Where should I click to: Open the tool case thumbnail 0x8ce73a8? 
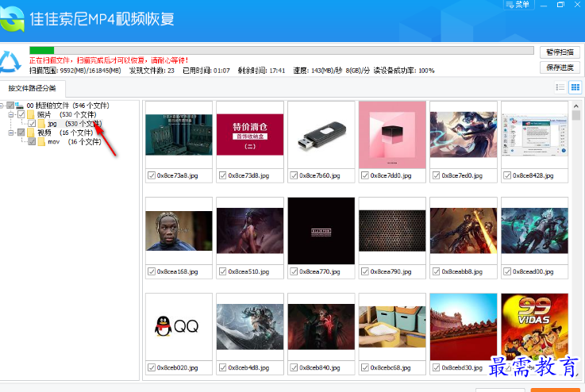pos(179,135)
